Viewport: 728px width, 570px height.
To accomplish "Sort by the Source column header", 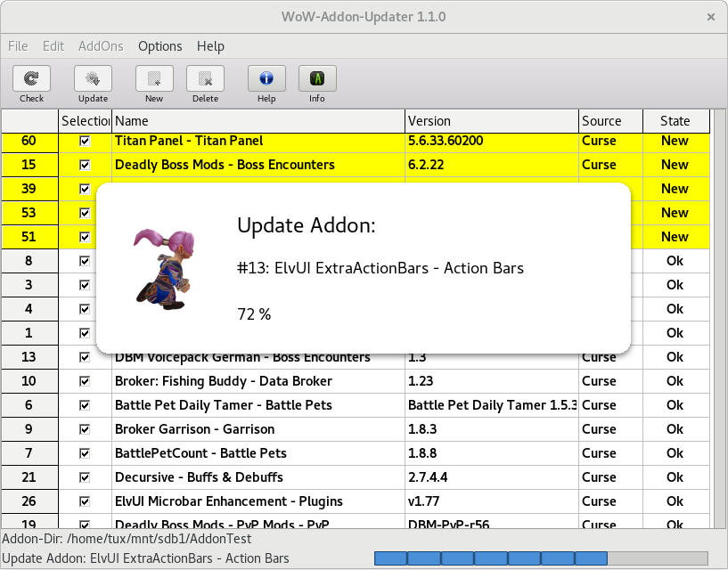I will (x=610, y=121).
